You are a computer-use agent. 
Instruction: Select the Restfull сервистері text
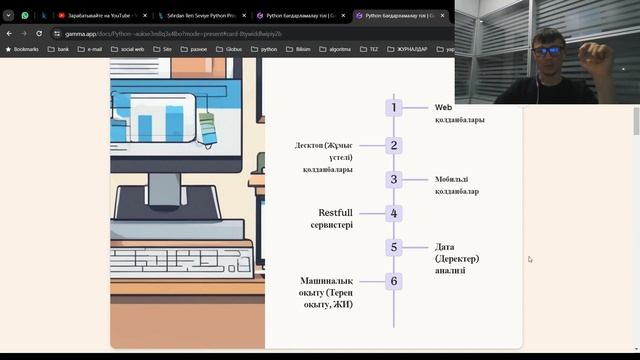click(331, 219)
